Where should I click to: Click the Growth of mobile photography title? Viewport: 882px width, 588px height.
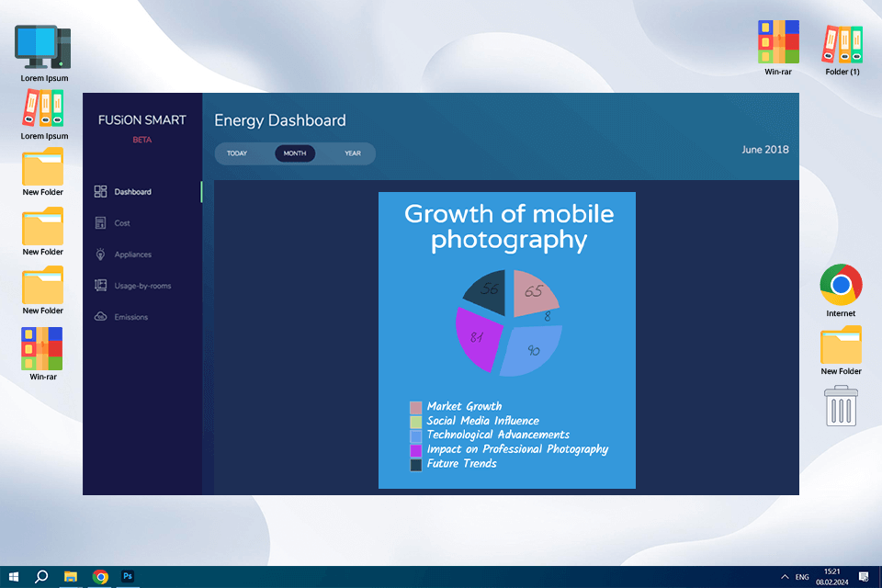click(x=508, y=227)
